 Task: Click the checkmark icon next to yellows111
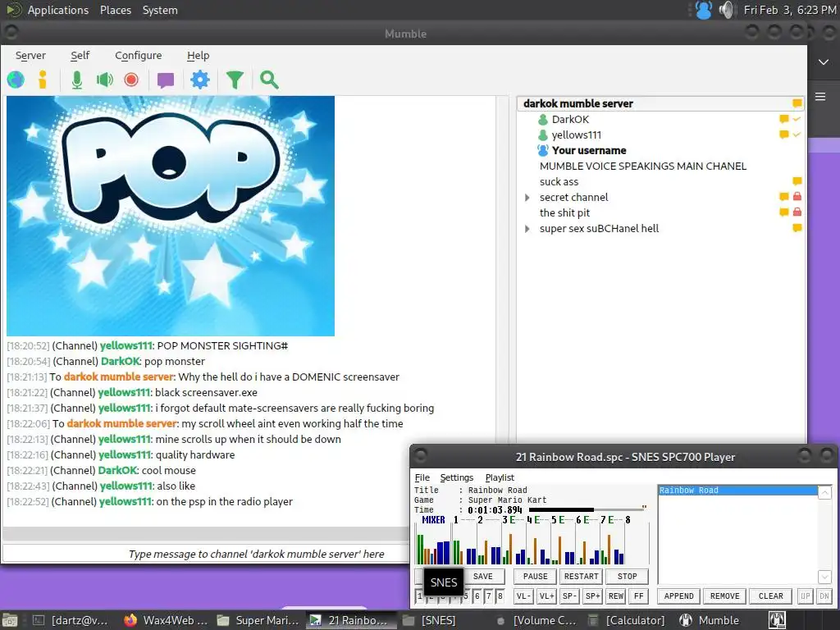[x=797, y=135]
